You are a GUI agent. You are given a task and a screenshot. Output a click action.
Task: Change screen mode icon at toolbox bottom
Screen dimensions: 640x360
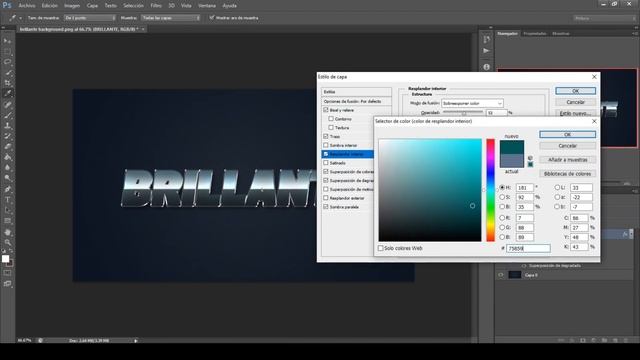point(7,283)
